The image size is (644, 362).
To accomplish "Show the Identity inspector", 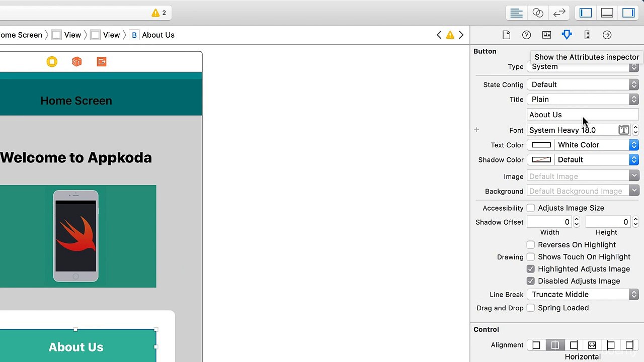I will pyautogui.click(x=546, y=35).
